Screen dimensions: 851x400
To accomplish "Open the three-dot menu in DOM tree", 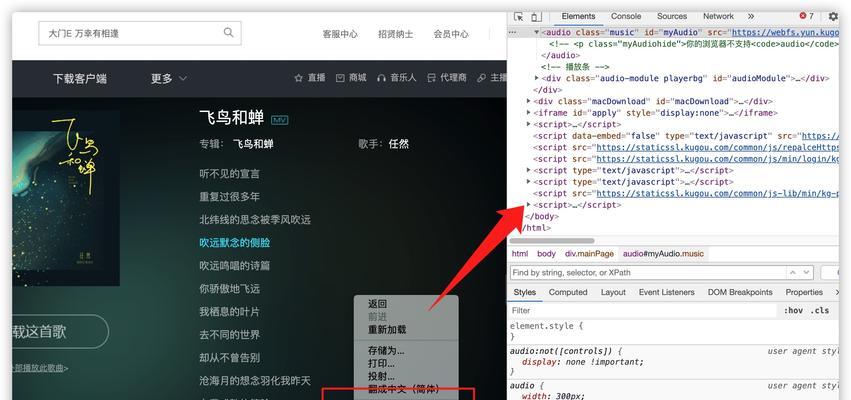I will (x=513, y=33).
